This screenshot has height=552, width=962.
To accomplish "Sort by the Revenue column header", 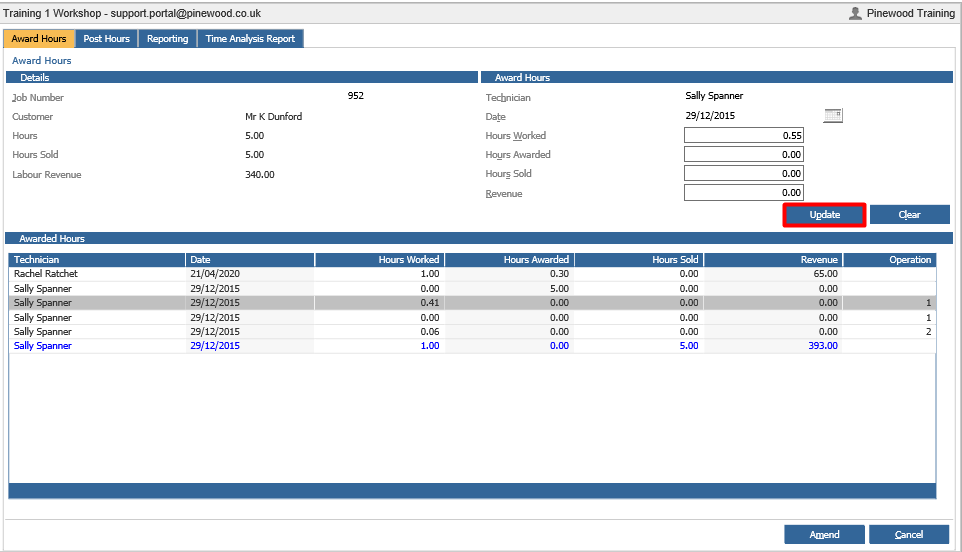I will point(771,260).
